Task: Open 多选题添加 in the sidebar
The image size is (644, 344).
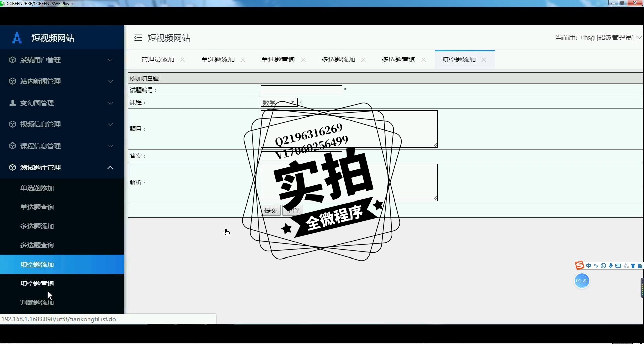Action: point(62,226)
